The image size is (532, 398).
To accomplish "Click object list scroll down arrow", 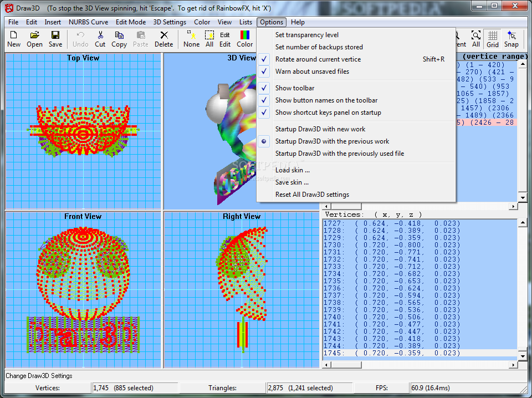I will point(523,197).
